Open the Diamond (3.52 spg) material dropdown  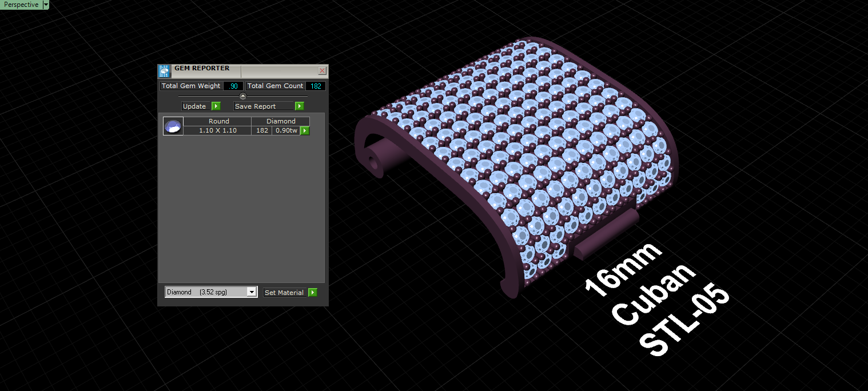click(x=211, y=292)
